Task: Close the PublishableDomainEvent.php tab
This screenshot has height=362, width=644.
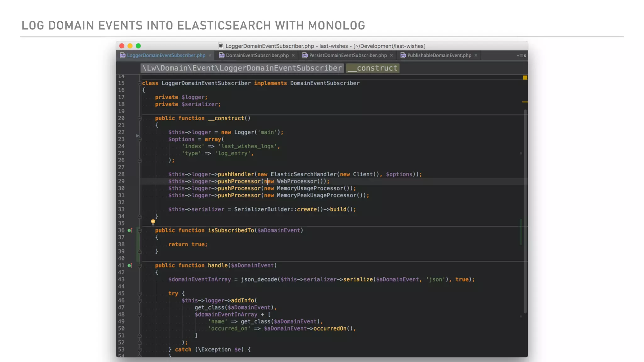Action: 476,55
